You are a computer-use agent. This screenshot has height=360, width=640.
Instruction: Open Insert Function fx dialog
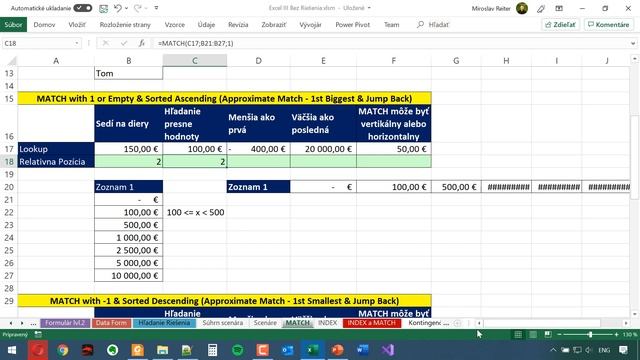142,43
